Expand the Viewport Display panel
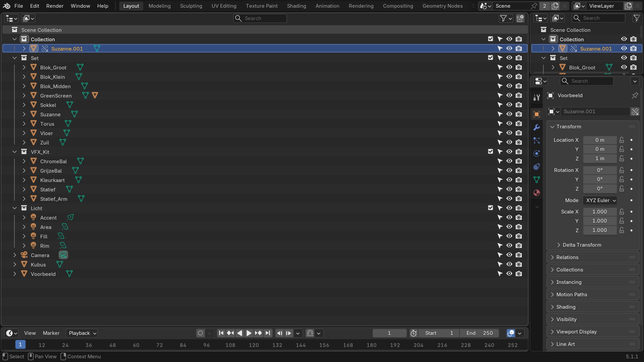 593,332
